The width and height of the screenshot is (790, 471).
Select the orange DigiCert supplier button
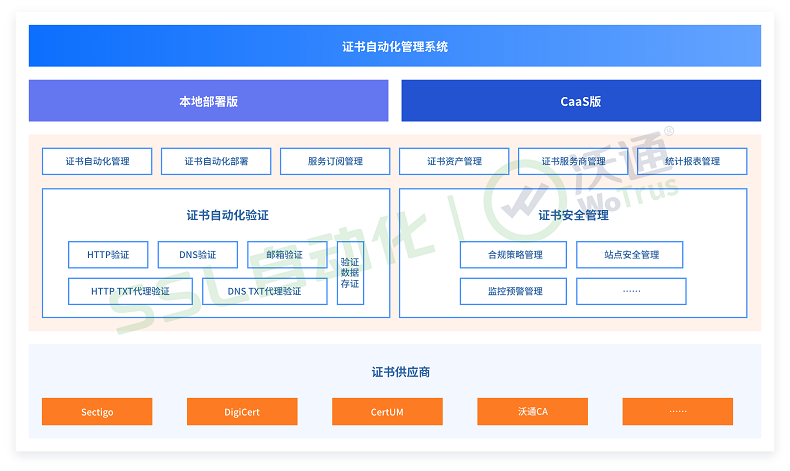242,412
